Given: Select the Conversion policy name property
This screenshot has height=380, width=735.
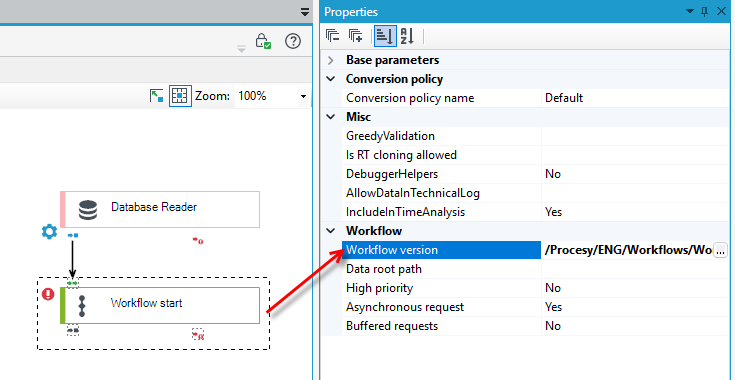Looking at the screenshot, I should [442, 98].
